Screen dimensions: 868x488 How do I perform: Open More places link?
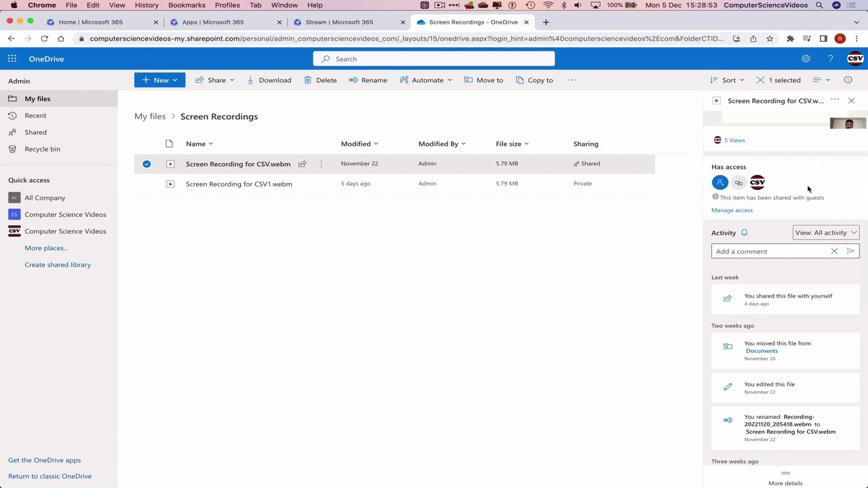(x=46, y=248)
